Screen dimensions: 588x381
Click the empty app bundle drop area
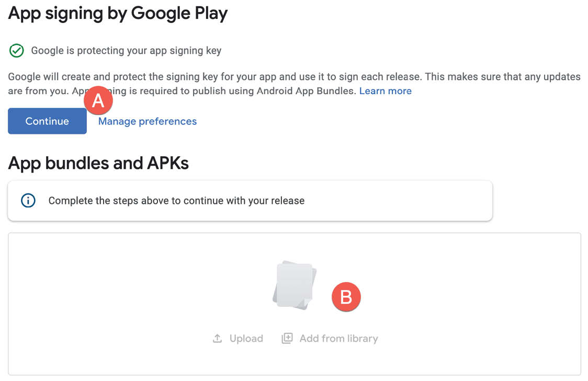pyautogui.click(x=295, y=304)
